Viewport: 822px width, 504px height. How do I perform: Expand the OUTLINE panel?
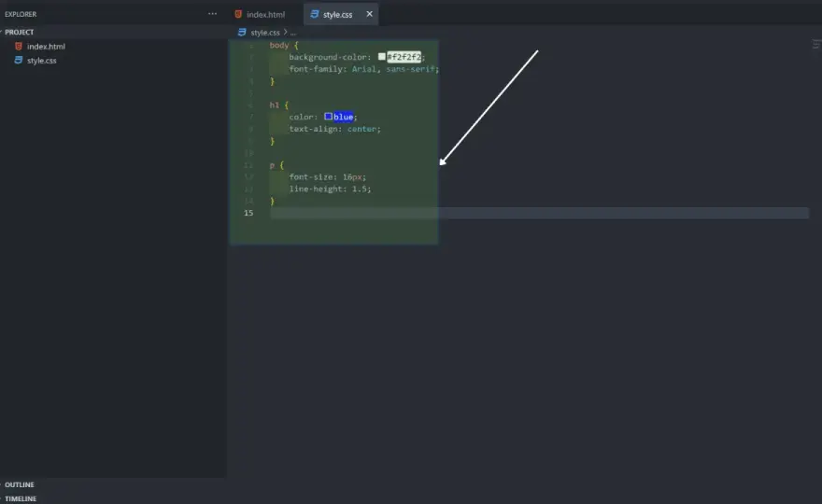pyautogui.click(x=20, y=484)
